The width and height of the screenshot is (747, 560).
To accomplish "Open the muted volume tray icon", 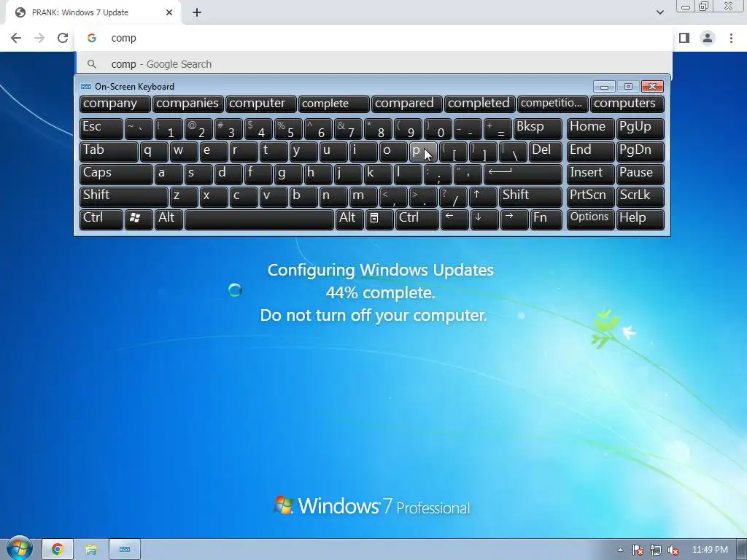I will point(673,550).
